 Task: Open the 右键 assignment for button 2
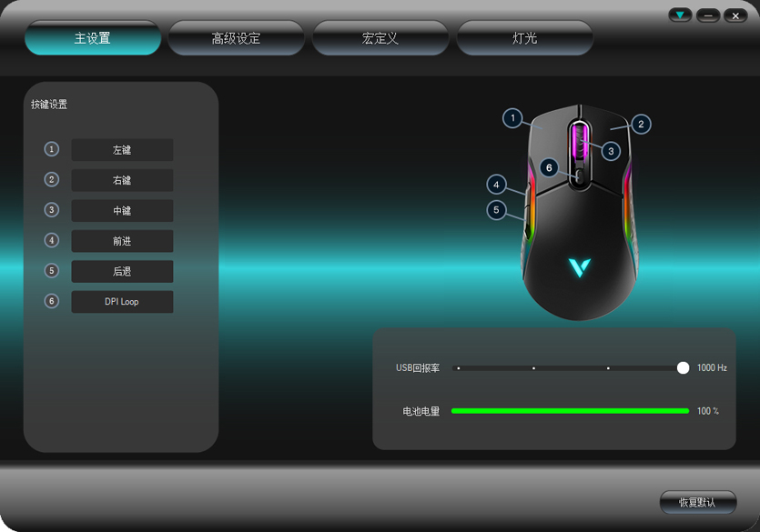point(122,180)
